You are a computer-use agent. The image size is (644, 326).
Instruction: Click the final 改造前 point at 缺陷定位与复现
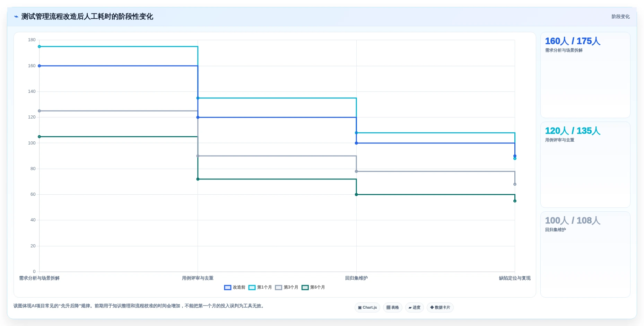pyautogui.click(x=515, y=156)
